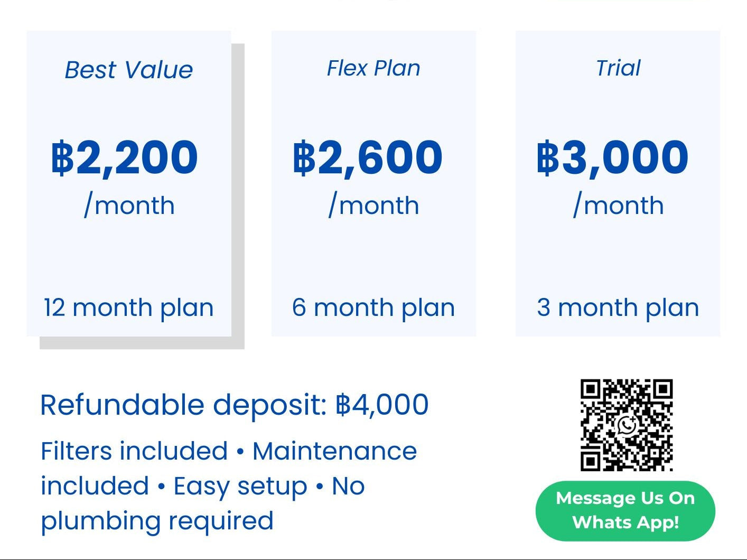Click the 6 month plan label
This screenshot has height=560, width=747.
click(x=373, y=307)
